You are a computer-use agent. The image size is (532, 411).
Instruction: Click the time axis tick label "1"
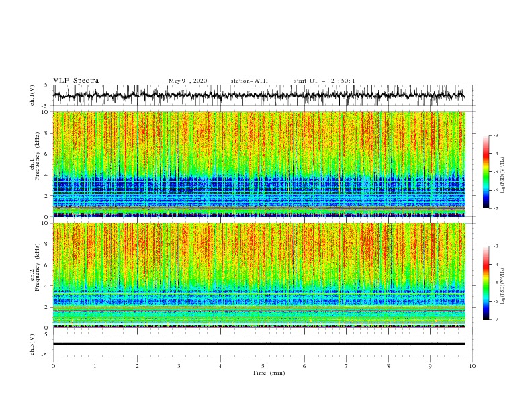[95, 366]
